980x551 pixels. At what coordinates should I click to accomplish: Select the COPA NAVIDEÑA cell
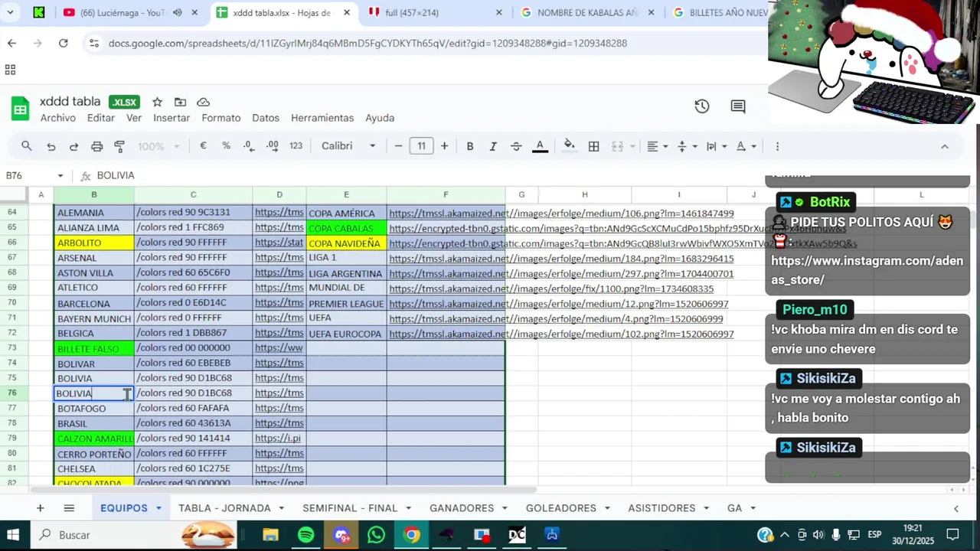[346, 243]
